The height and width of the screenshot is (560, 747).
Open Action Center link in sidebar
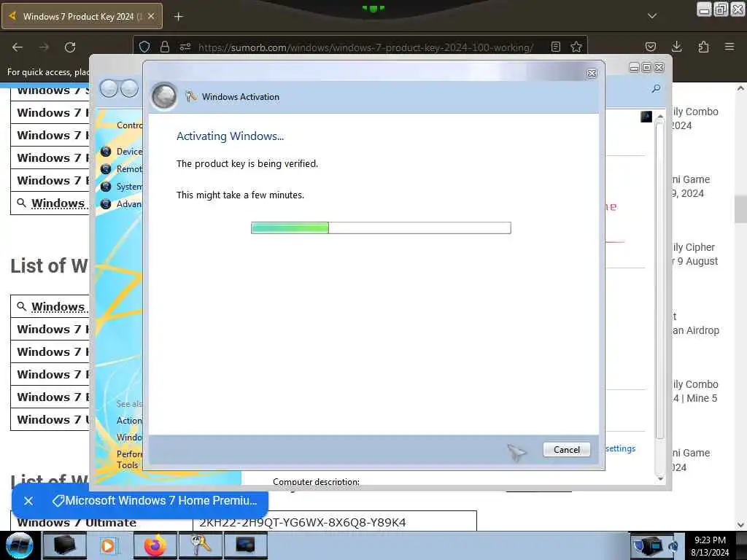coord(129,421)
